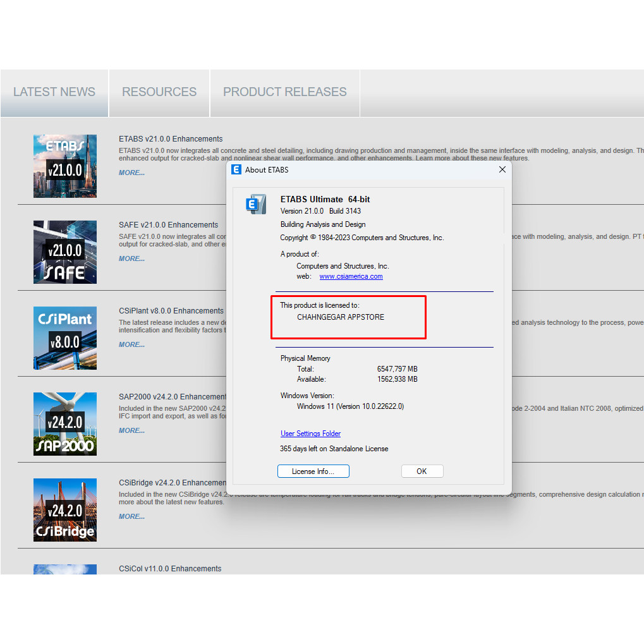Open the RESOURCES tab
The height and width of the screenshot is (644, 644).
159,92
